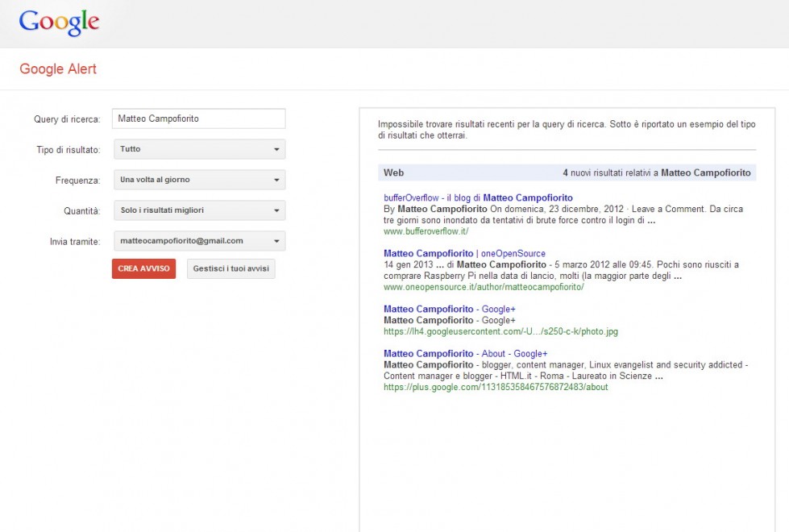Screen dimensions: 789x532
Task: Click the arrow on the email address dropdown
Action: [x=276, y=241]
